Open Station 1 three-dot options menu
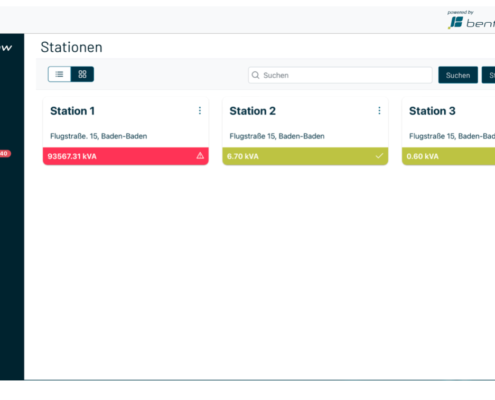Screen dimensions: 495x400 pos(200,111)
